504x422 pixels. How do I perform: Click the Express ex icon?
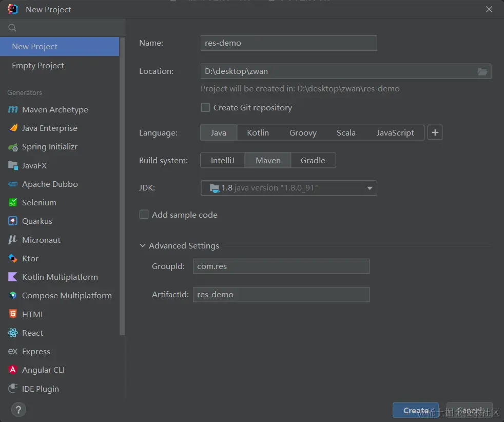[13, 351]
